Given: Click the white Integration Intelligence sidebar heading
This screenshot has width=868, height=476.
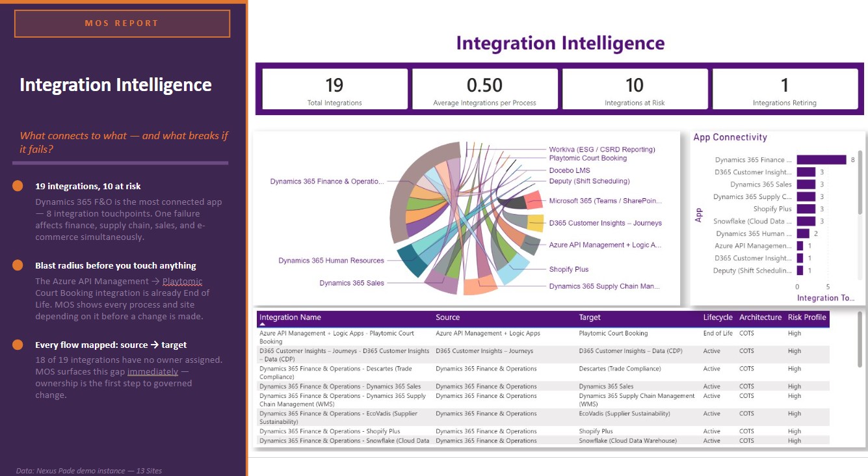Looking at the screenshot, I should (x=116, y=85).
